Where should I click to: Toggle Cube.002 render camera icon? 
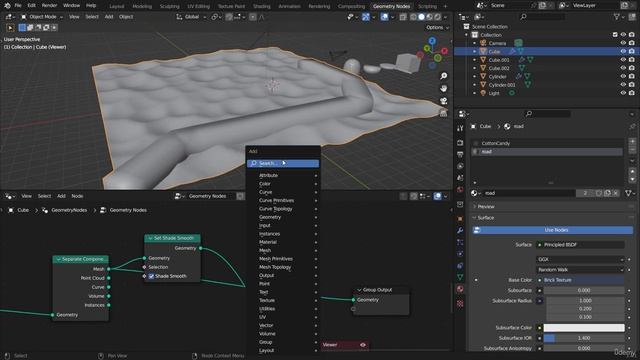(631, 68)
